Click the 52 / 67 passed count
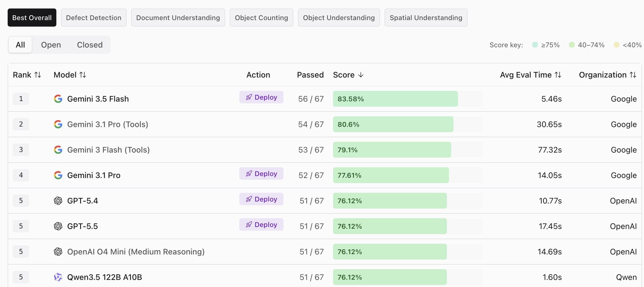The height and width of the screenshot is (287, 644). click(311, 175)
